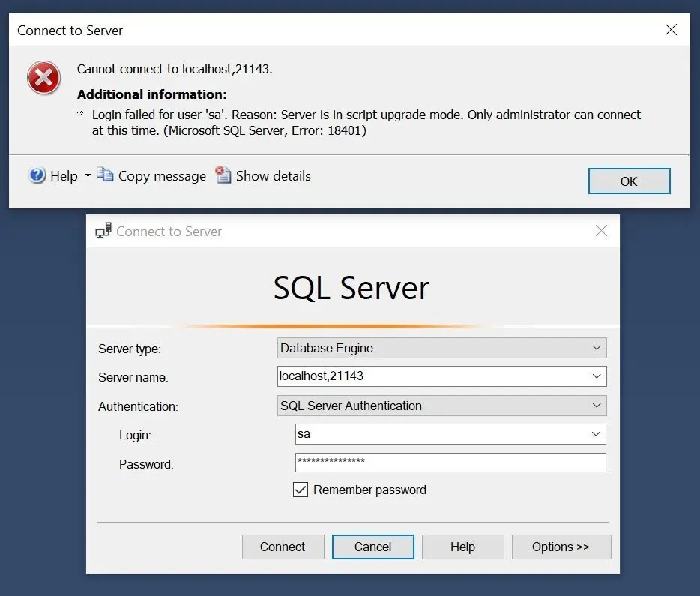This screenshot has width=700, height=596.
Task: Open the Authentication dropdown
Action: (x=441, y=406)
